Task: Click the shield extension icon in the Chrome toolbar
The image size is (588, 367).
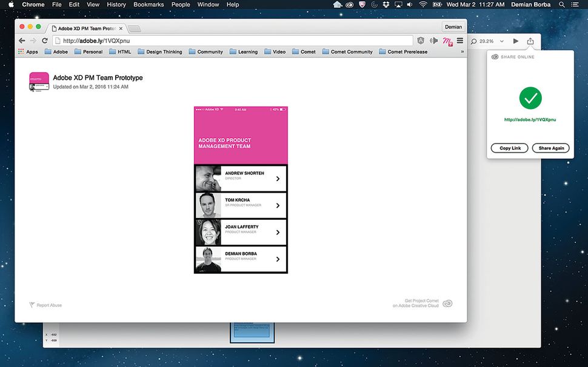Action: [421, 41]
